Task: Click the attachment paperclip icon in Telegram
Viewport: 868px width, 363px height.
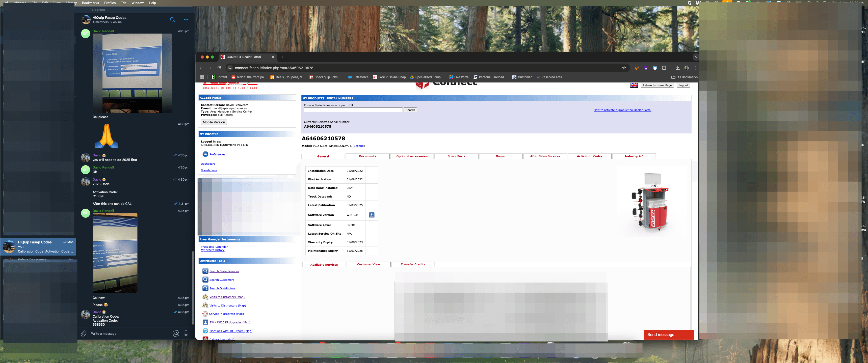Action: coord(84,333)
